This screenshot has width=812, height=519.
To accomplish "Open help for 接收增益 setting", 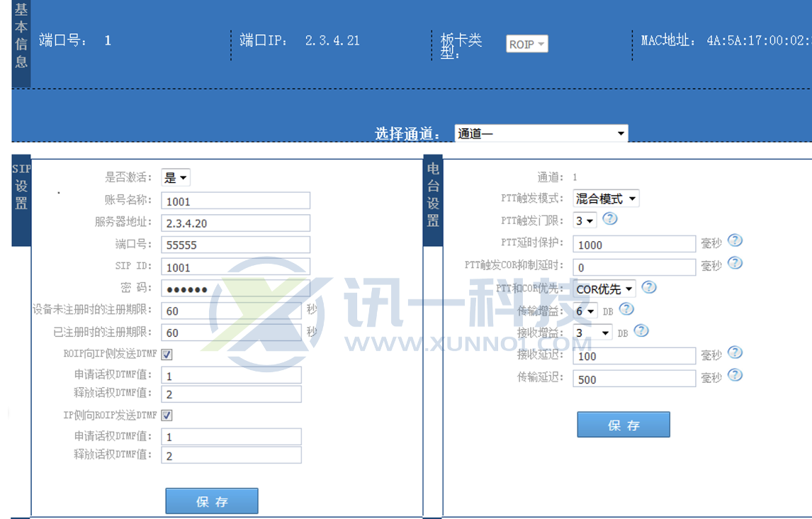I will pyautogui.click(x=641, y=330).
